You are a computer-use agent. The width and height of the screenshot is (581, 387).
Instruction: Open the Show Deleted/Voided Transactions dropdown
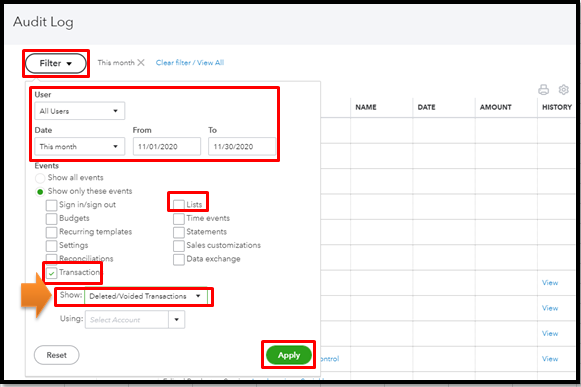[x=146, y=296]
